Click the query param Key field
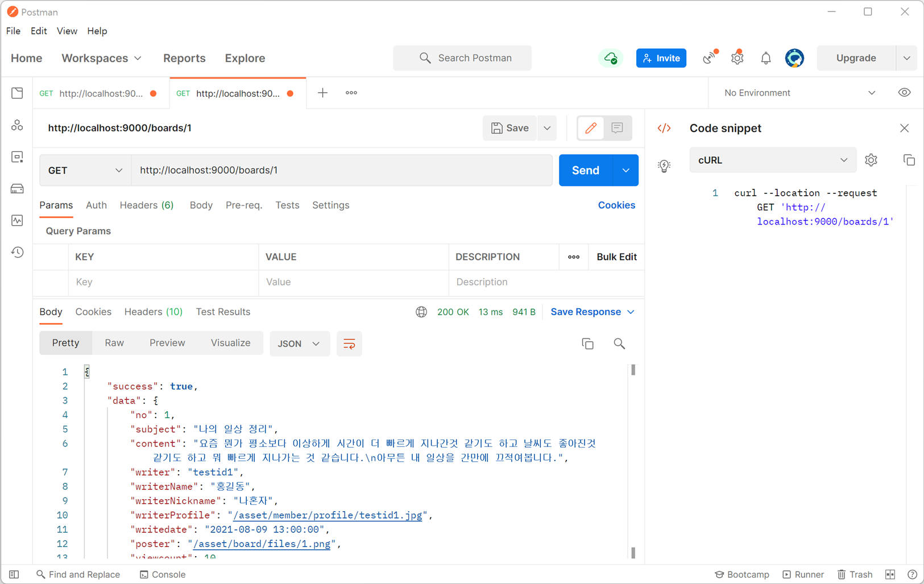The image size is (924, 584). coord(164,282)
